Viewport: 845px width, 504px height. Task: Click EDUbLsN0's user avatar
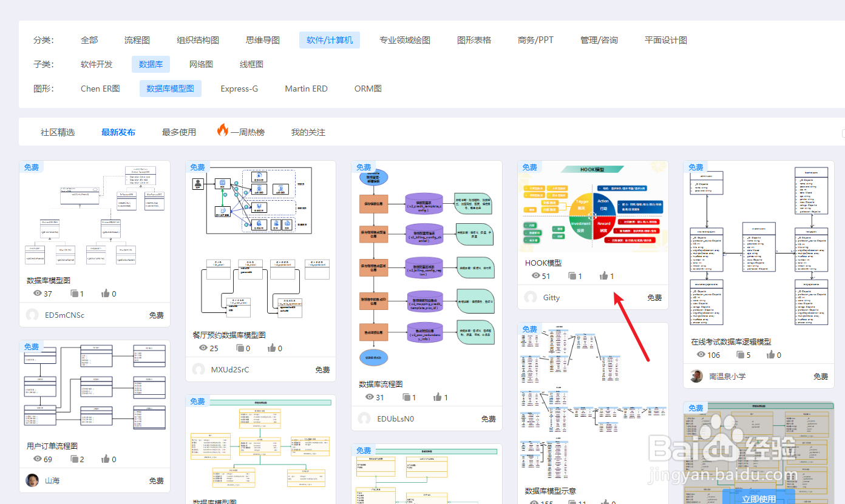pyautogui.click(x=364, y=418)
